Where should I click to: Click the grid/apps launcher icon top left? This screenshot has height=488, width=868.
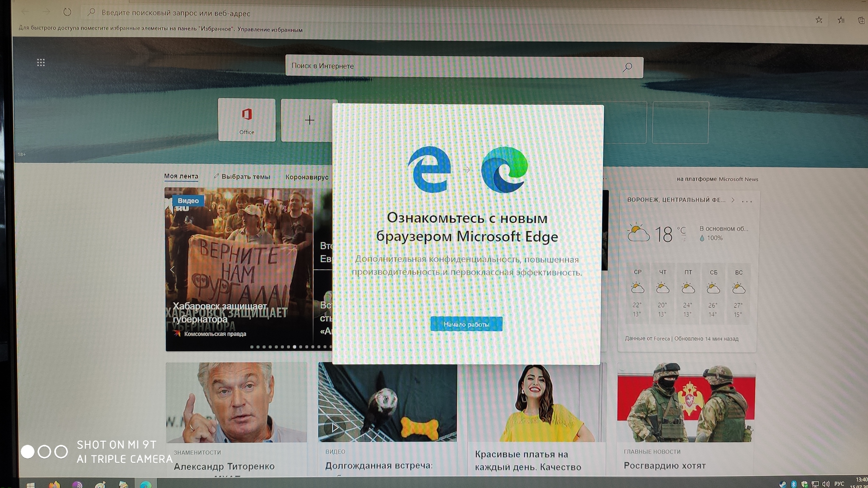point(41,62)
